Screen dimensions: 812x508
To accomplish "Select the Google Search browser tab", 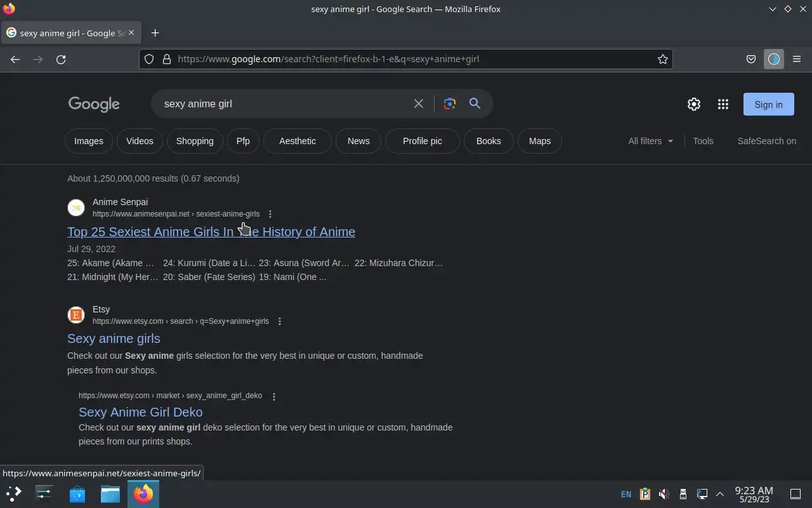I will pyautogui.click(x=71, y=33).
